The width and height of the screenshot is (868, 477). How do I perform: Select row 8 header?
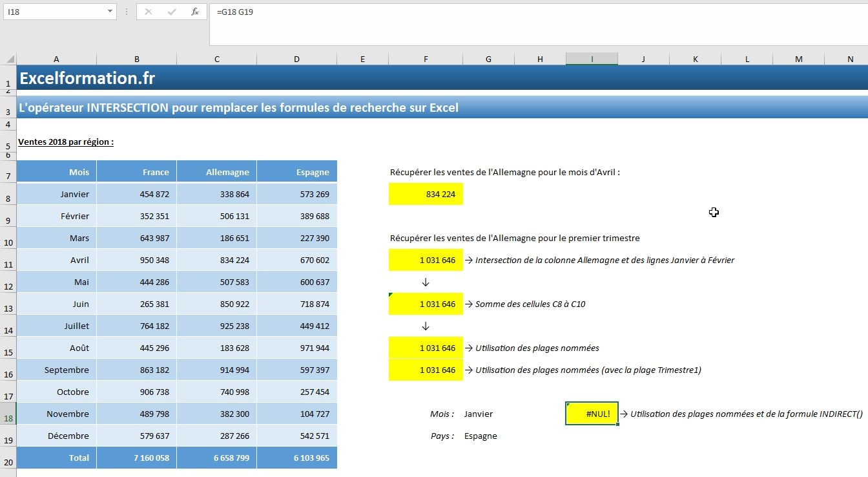tap(8, 195)
